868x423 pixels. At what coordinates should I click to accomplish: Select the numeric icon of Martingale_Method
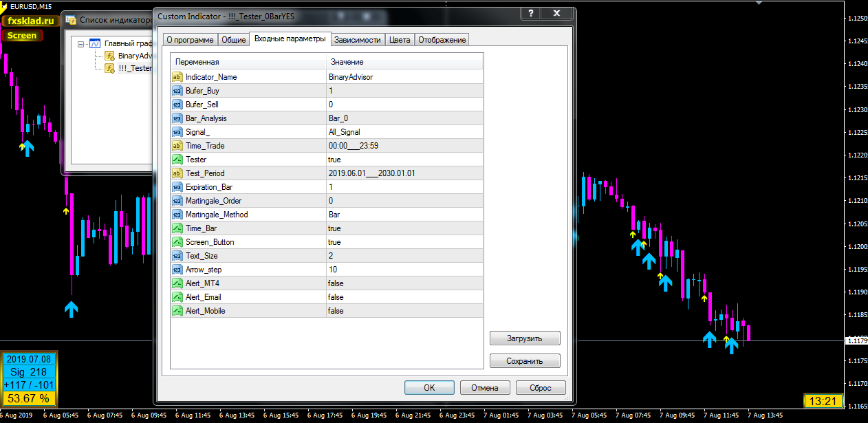point(177,215)
